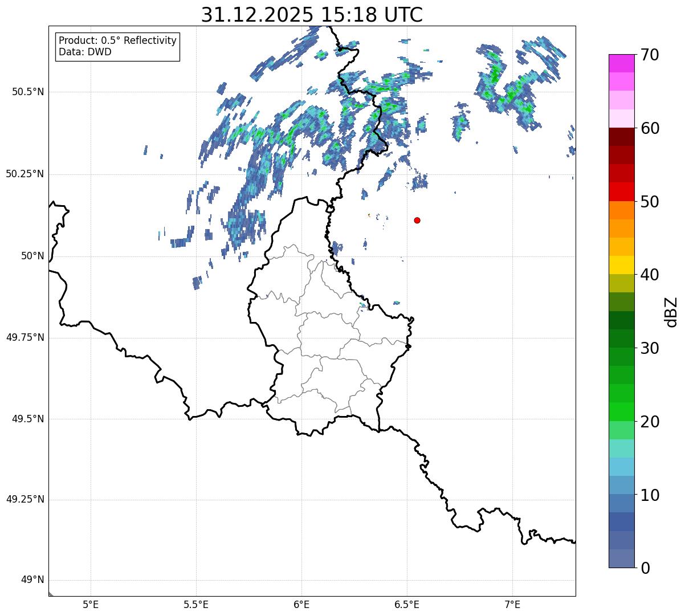Click the 49.75°N latitude label
685x616 pixels.
click(x=25, y=337)
